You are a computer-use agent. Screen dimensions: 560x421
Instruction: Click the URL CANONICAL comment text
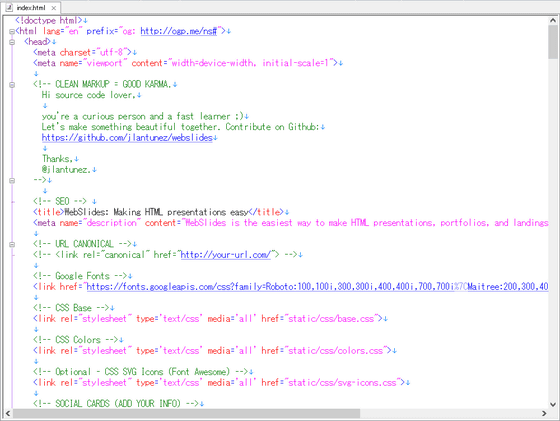click(82, 244)
